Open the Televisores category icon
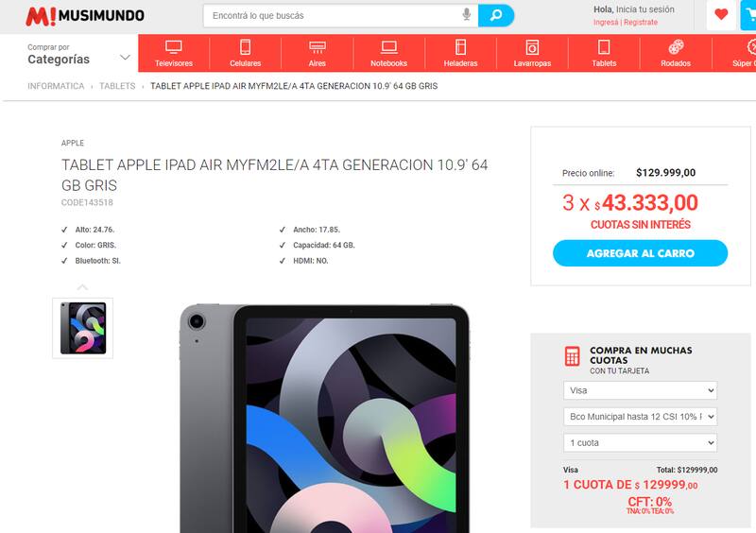This screenshot has height=533, width=756. pos(174,47)
